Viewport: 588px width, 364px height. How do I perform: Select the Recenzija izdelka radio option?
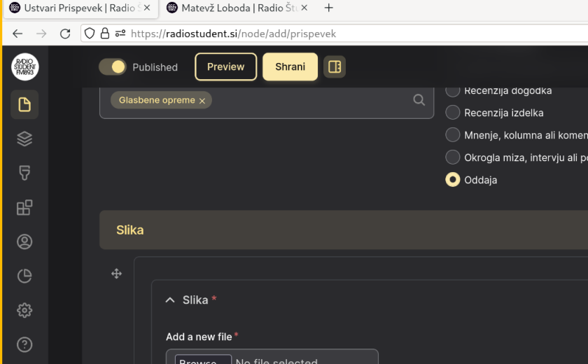[453, 113]
